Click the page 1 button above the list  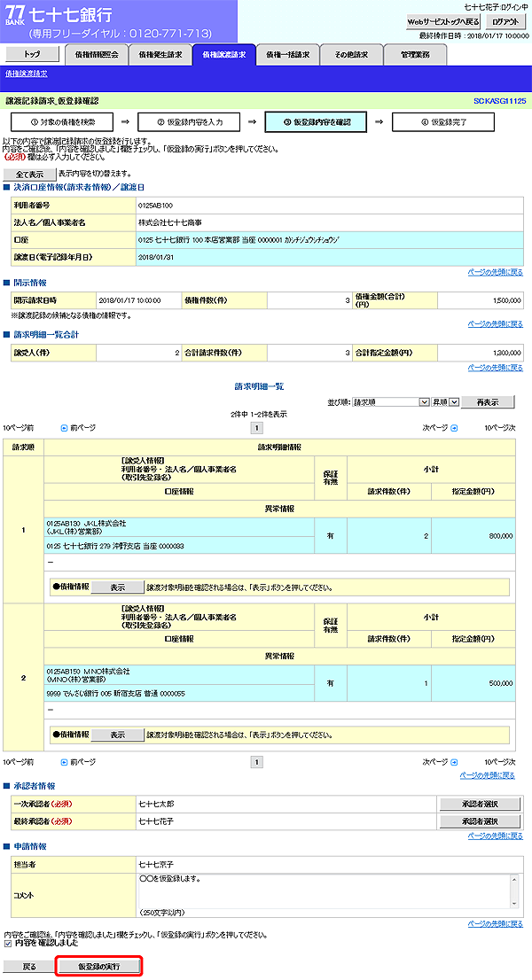[257, 428]
